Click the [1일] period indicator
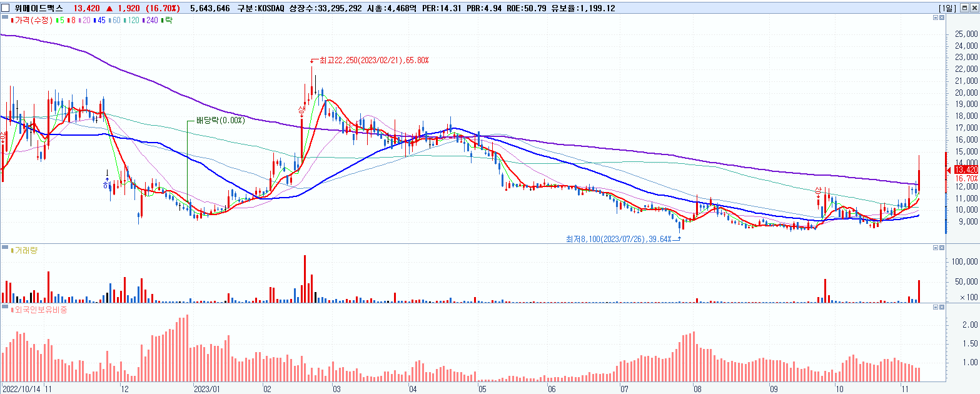Screen dimensions: 980x394 pos(947,8)
